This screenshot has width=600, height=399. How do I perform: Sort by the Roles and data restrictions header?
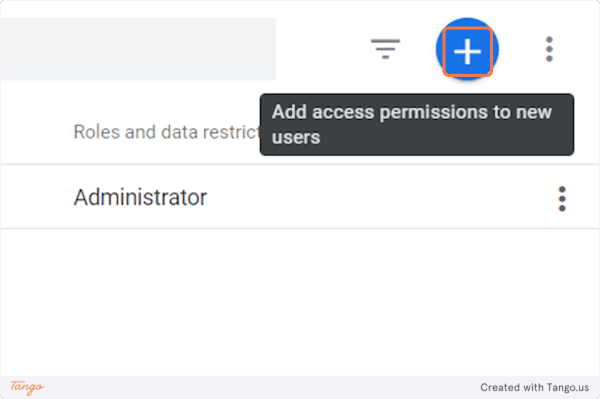tap(167, 132)
